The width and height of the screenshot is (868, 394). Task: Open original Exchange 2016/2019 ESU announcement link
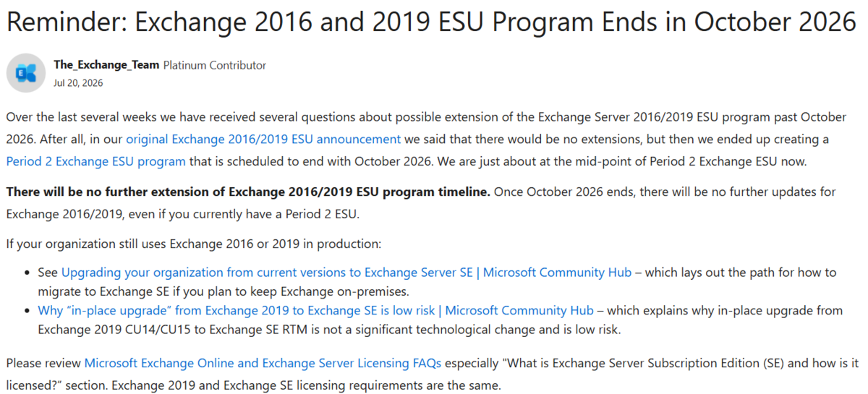263,139
